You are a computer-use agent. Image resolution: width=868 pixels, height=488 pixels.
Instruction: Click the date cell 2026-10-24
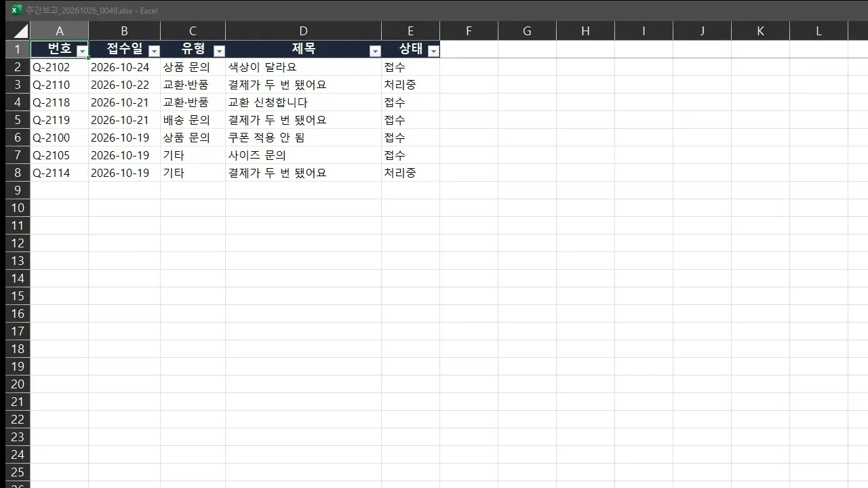[x=124, y=67]
